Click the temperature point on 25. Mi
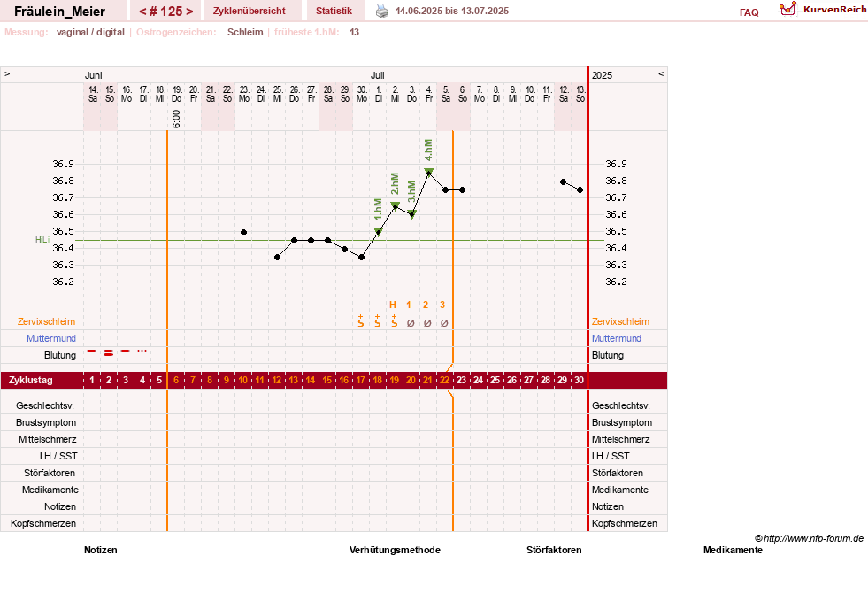Screen dimensions: 868x602 277,257
